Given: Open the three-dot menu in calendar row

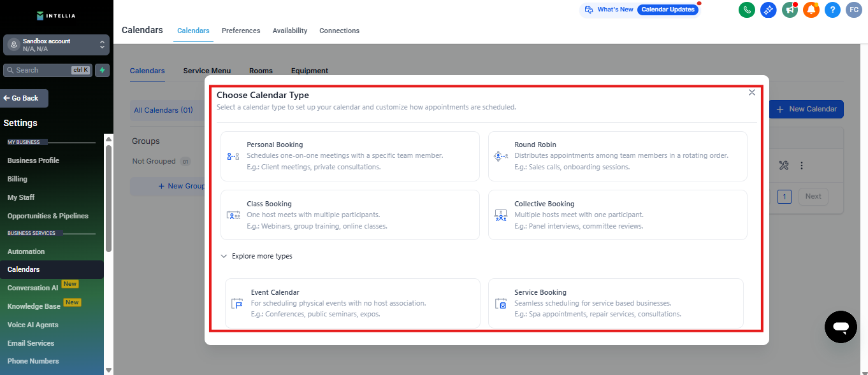Looking at the screenshot, I should point(802,166).
